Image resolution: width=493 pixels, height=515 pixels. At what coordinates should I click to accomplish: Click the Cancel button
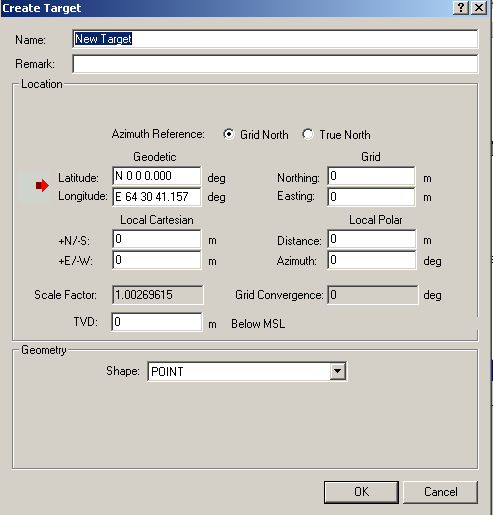440,492
